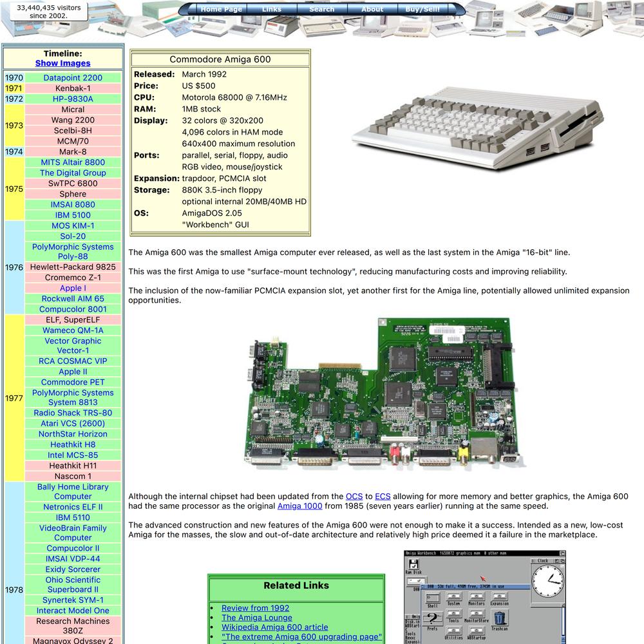This screenshot has height=644, width=644.
Task: Open the extreme Amiga 600 upgrading page
Action: (301, 637)
